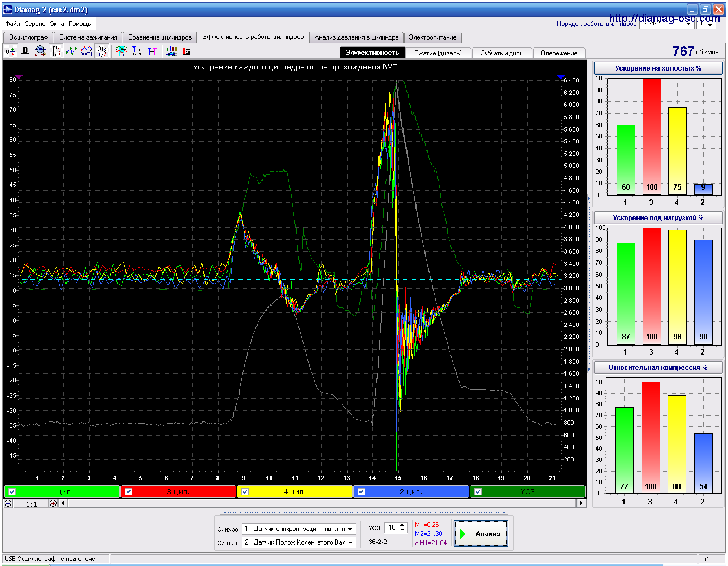
Task: Toggle the RPM 1/0 scale icon
Action: 57,51
